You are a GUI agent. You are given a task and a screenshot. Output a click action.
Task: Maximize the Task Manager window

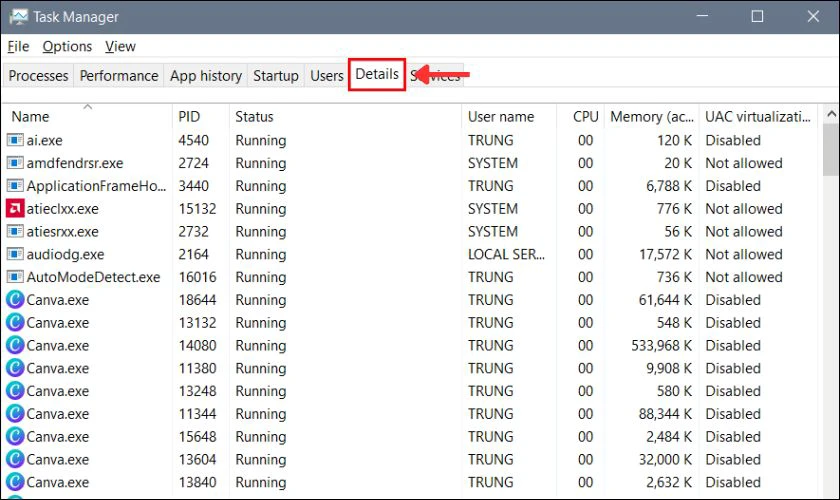[x=757, y=17]
